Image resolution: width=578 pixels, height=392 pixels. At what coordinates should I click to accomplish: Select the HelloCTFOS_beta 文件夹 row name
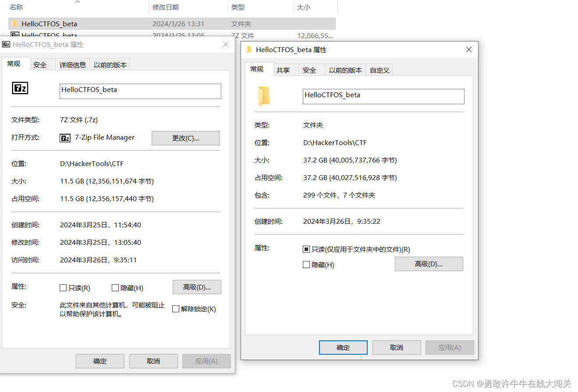coord(49,24)
